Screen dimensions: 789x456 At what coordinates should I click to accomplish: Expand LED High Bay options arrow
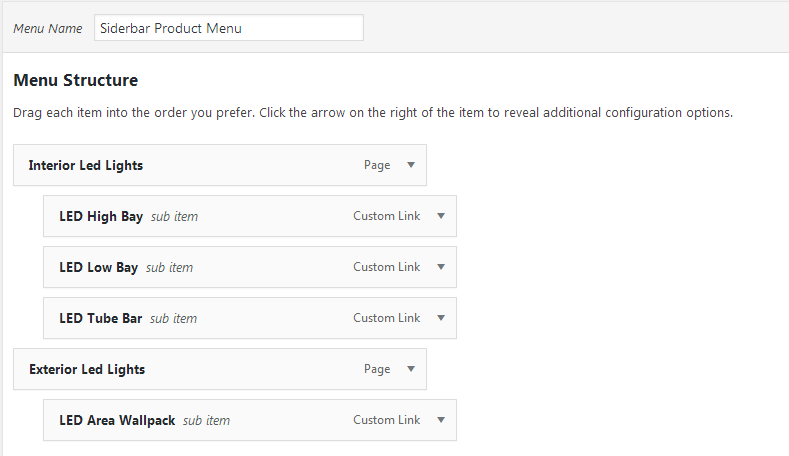441,216
